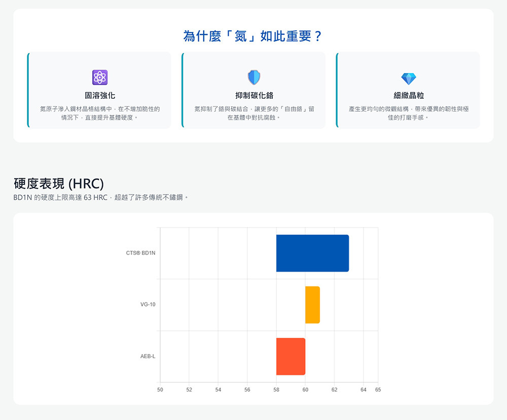Click the 細緻晶粒 description paragraph
The image size is (507, 420).
[408, 113]
